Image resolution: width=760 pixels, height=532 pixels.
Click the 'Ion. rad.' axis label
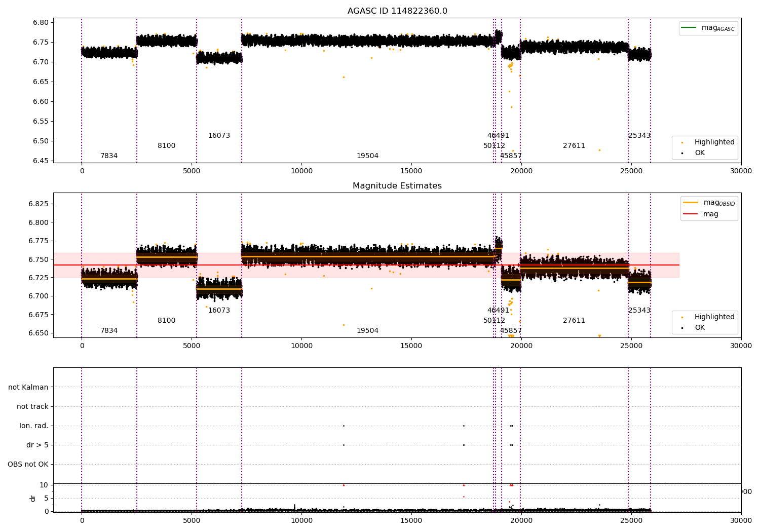coord(34,426)
